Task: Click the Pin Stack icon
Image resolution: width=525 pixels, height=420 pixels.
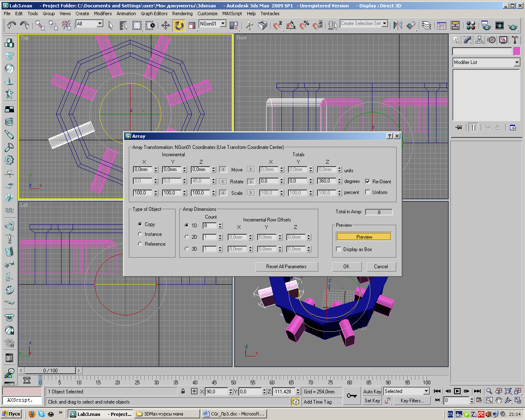Action: pyautogui.click(x=459, y=127)
